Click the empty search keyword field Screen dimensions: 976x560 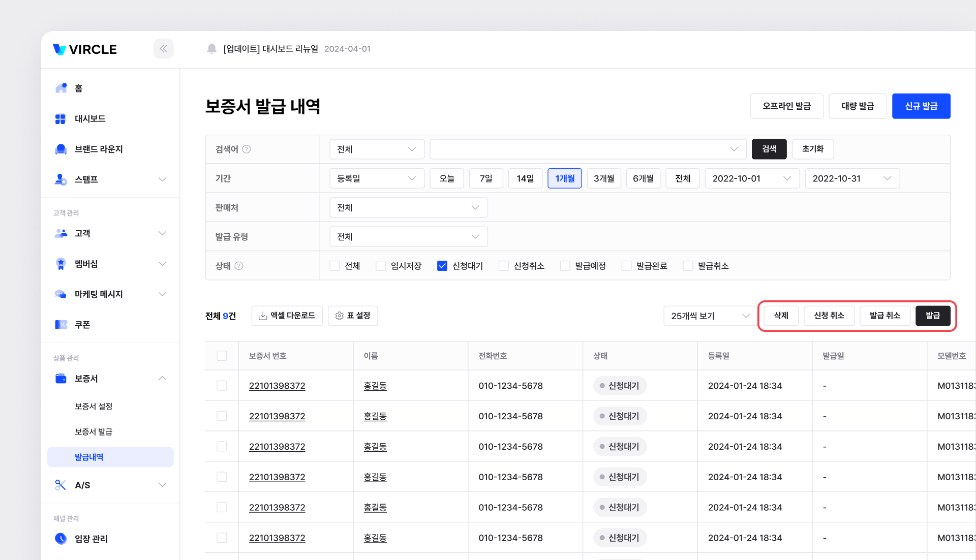click(x=579, y=149)
